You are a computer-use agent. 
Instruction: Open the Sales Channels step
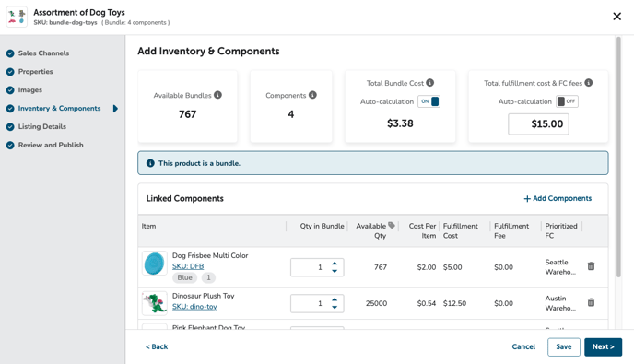pyautogui.click(x=43, y=53)
